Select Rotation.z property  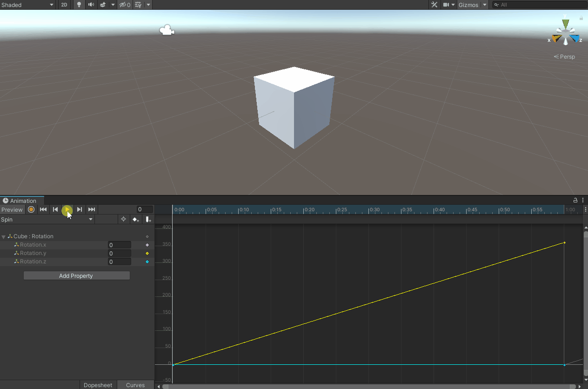[x=33, y=262]
